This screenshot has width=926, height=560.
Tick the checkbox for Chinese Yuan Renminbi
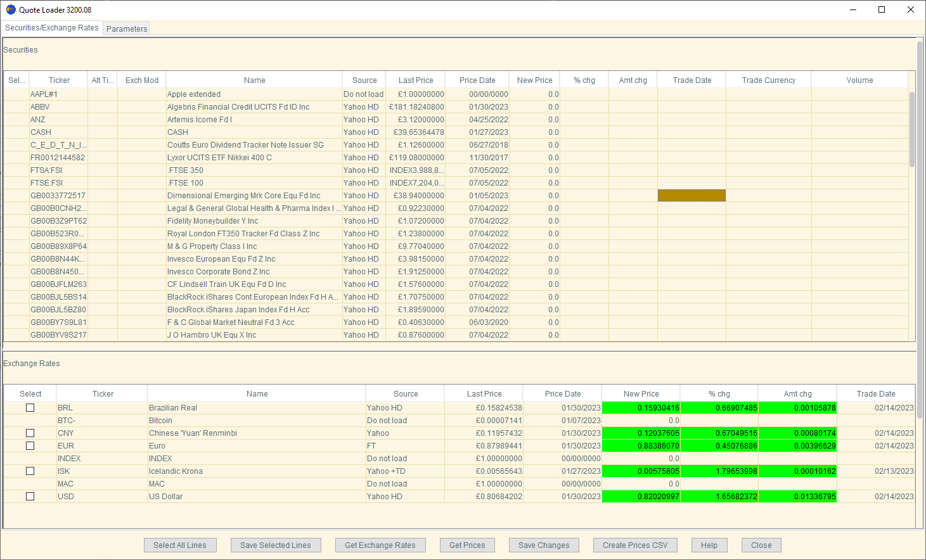click(x=30, y=433)
